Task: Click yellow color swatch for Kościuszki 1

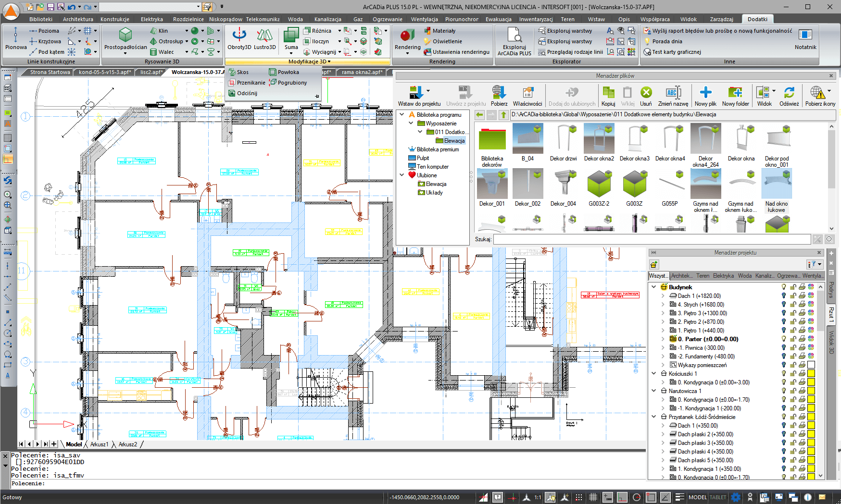Action: coord(811,374)
